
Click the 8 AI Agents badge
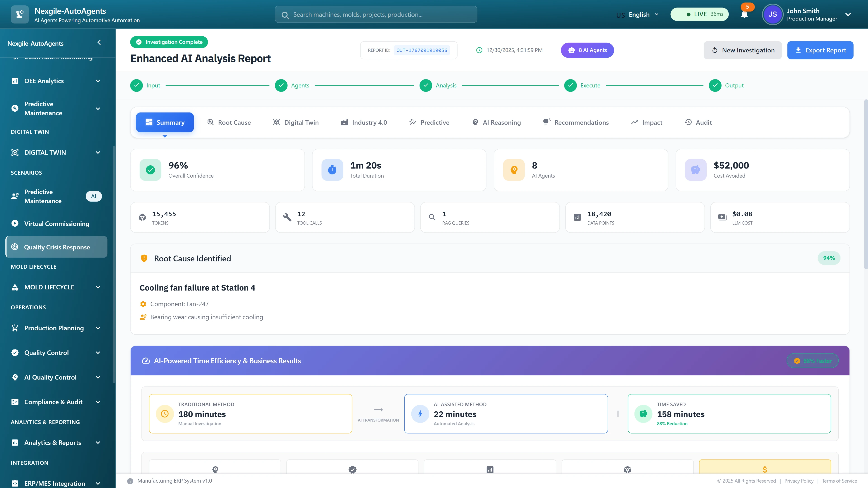[587, 50]
